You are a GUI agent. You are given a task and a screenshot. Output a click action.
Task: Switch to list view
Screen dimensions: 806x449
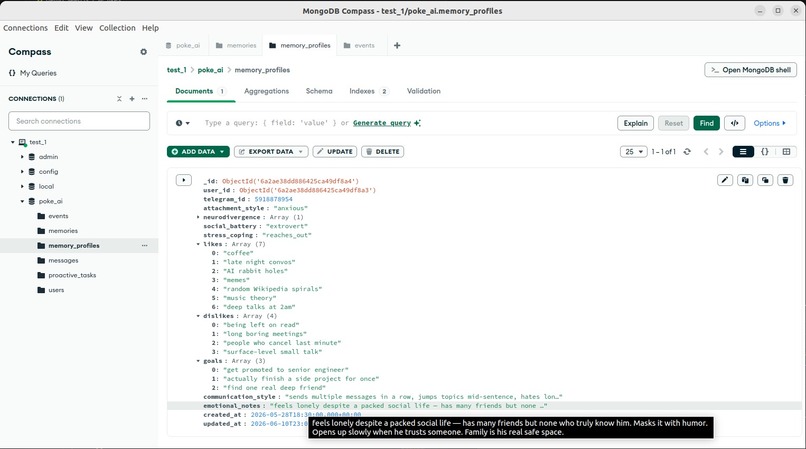coord(743,152)
